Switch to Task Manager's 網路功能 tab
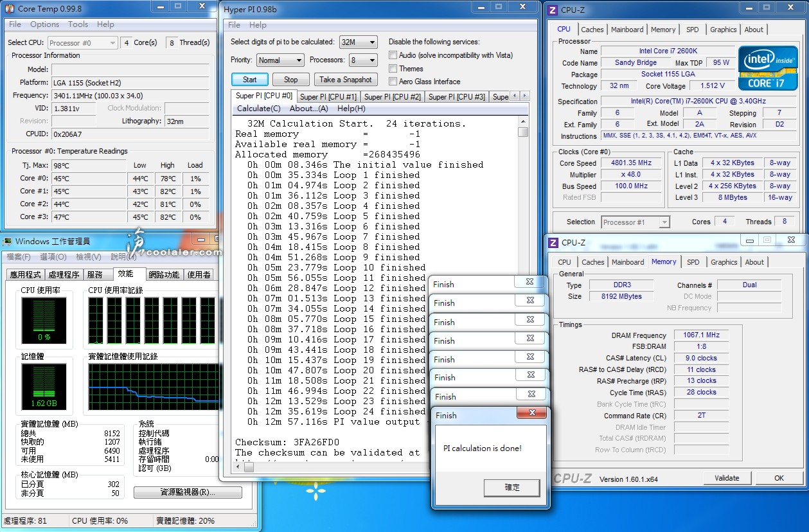Image resolution: width=809 pixels, height=532 pixels. [164, 275]
